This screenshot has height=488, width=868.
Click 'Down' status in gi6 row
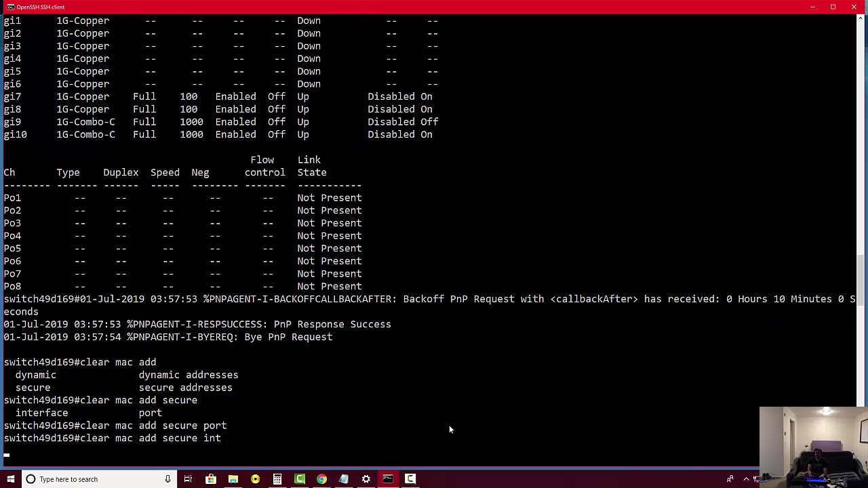click(309, 84)
